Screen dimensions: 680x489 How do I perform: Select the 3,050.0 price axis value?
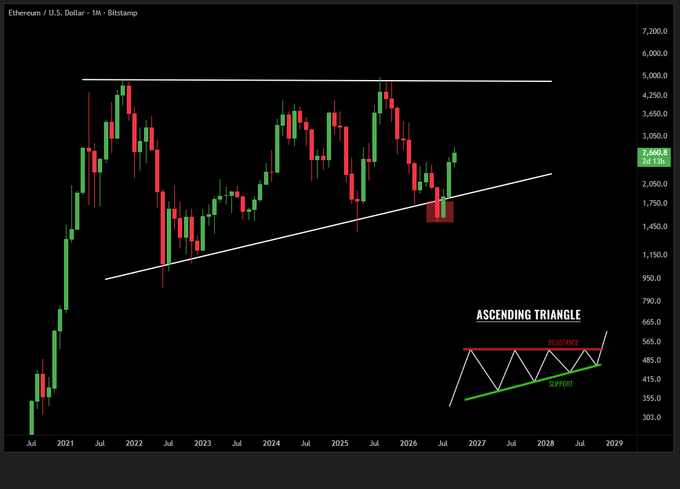[x=654, y=136]
